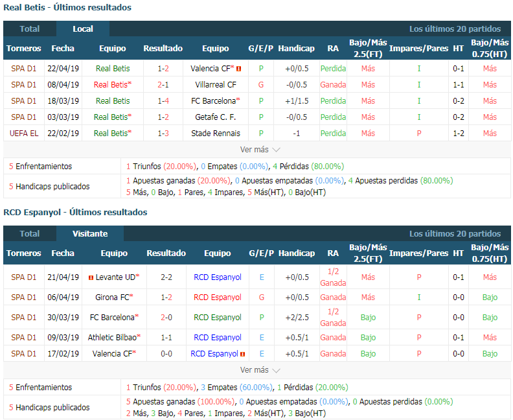The image size is (513, 420).
Task: Switch to Total tab in Real Betis table
Action: [30, 29]
